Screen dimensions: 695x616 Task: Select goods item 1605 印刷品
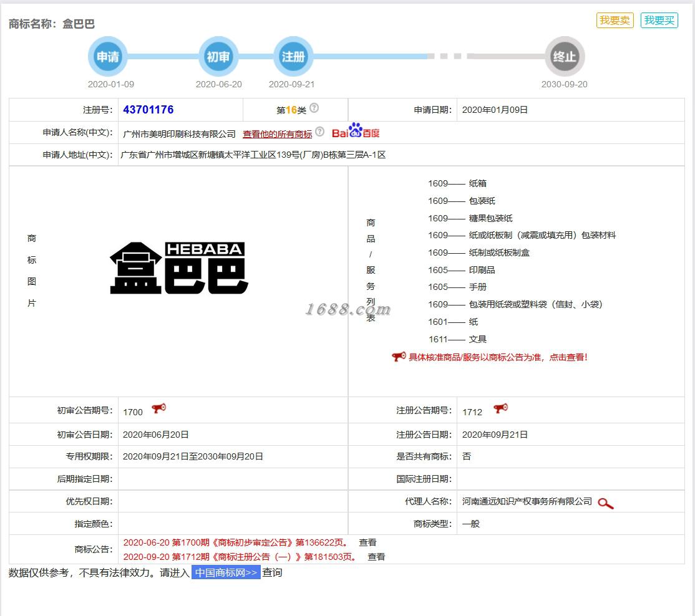pos(462,270)
